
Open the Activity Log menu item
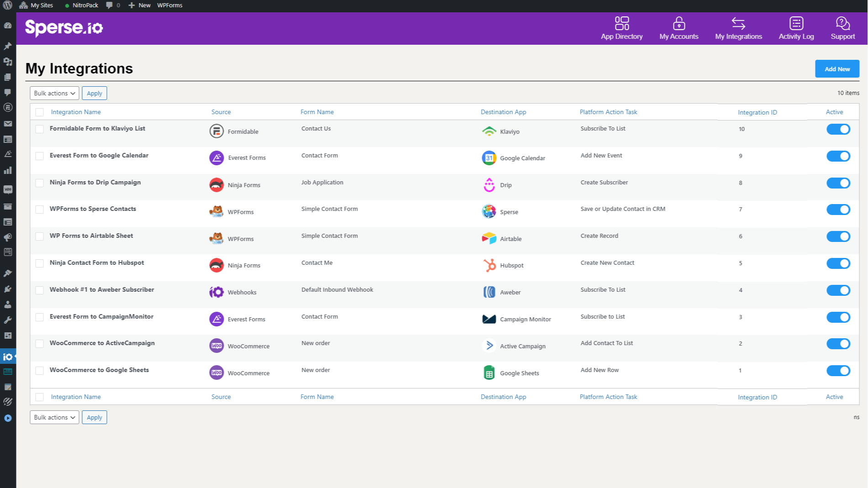pos(796,28)
